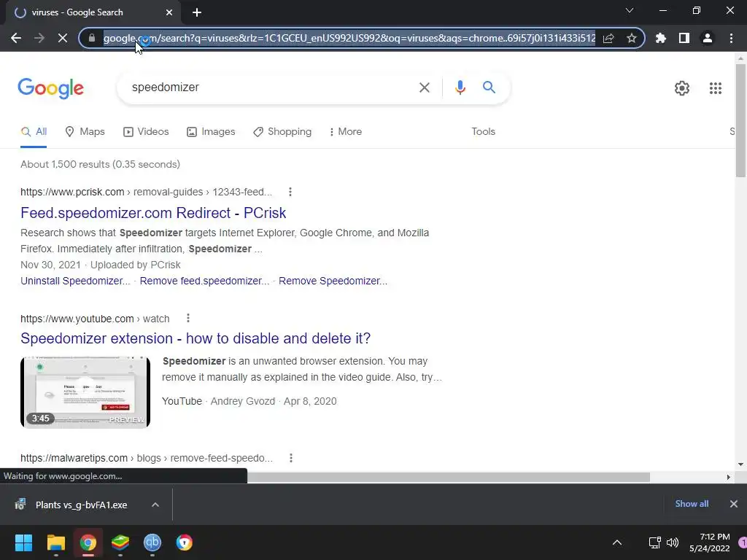Screen dimensions: 747x560
Task: Close the viruses - Google Search tab
Action: [169, 13]
